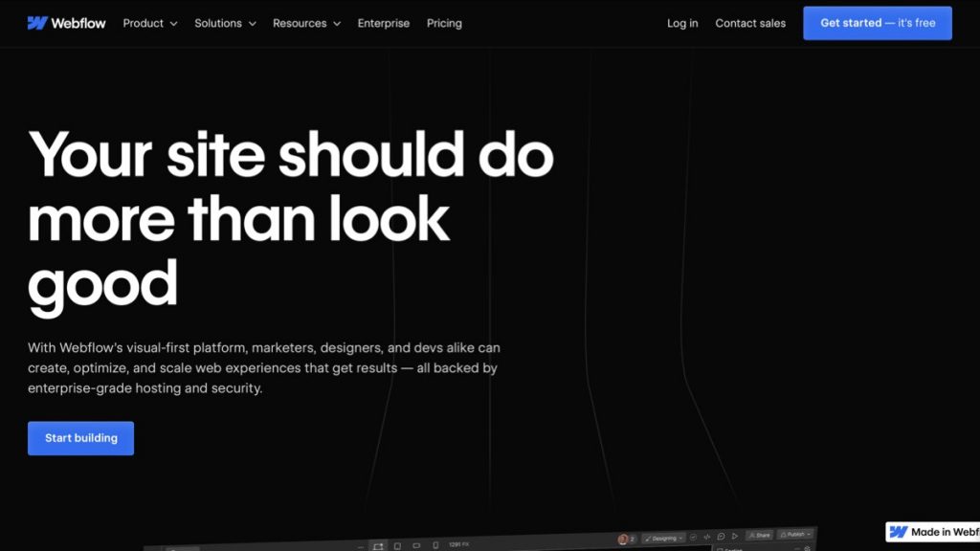Image resolution: width=980 pixels, height=551 pixels.
Task: Expand the Solutions chevron arrow
Action: [x=252, y=24]
